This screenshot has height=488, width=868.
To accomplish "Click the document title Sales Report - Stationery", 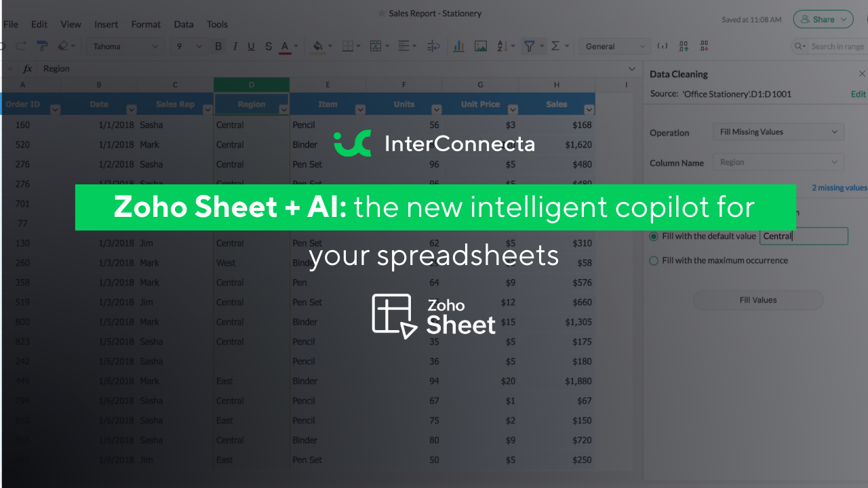I will click(x=435, y=13).
